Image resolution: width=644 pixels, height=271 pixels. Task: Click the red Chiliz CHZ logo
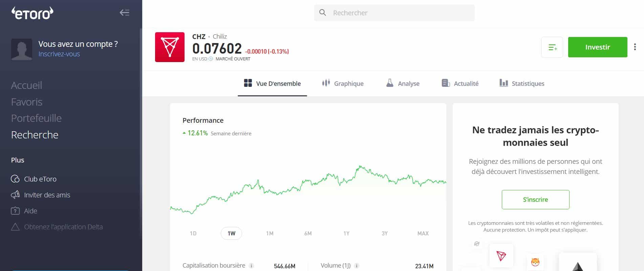(170, 47)
